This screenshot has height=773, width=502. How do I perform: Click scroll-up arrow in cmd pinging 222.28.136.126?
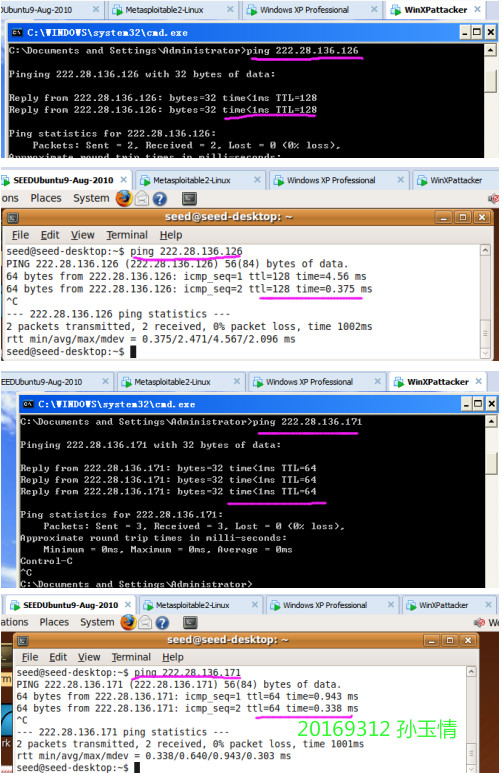[x=491, y=50]
